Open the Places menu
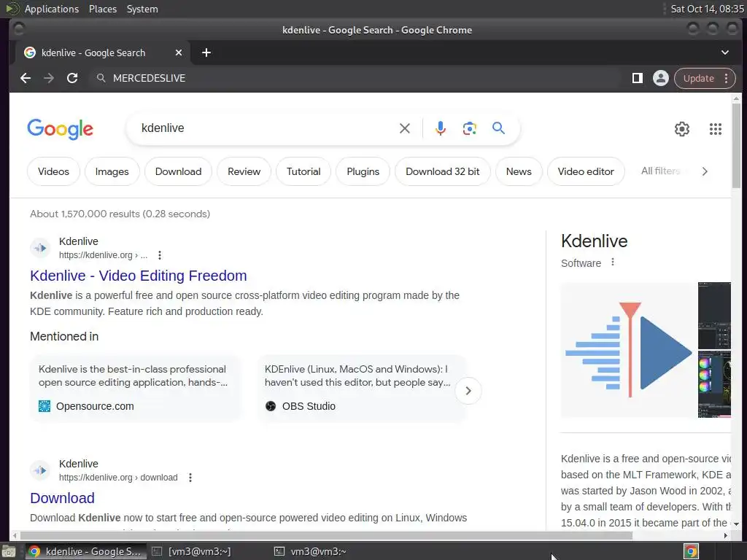This screenshot has width=747, height=560. (102, 9)
